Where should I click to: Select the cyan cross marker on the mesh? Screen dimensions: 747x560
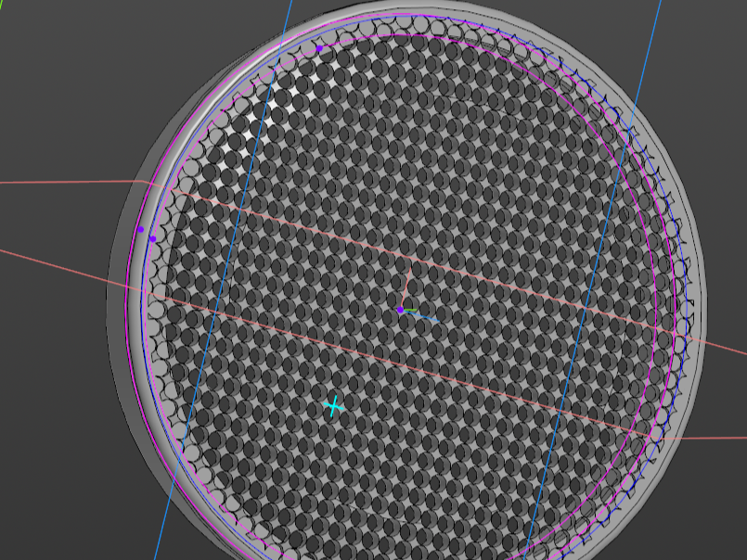(333, 407)
